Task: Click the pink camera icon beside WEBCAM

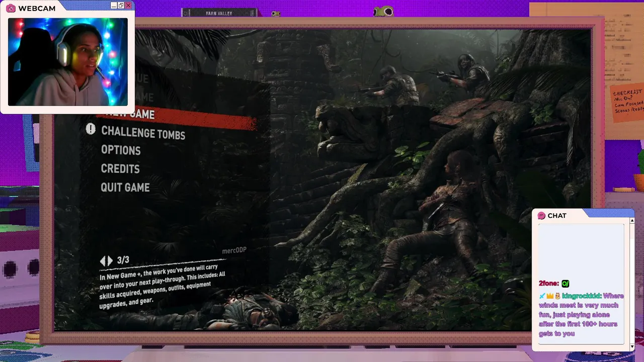Action: click(11, 8)
